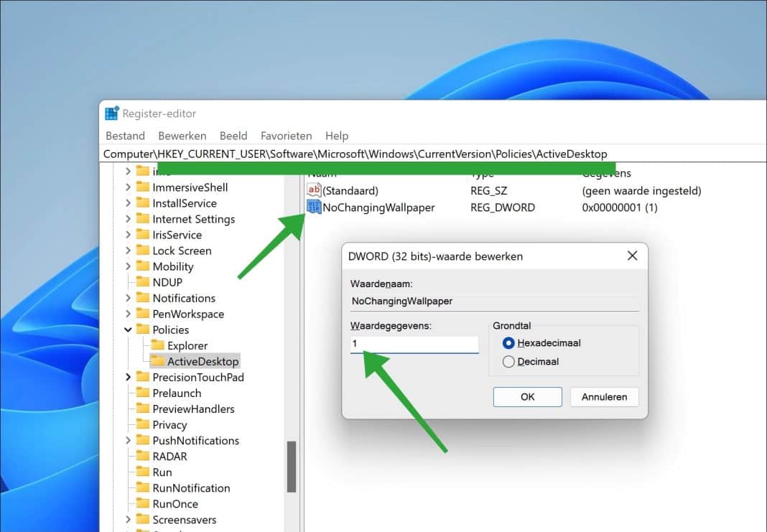Click the Register-editor app icon in the title bar
Image resolution: width=767 pixels, height=532 pixels.
(112, 113)
